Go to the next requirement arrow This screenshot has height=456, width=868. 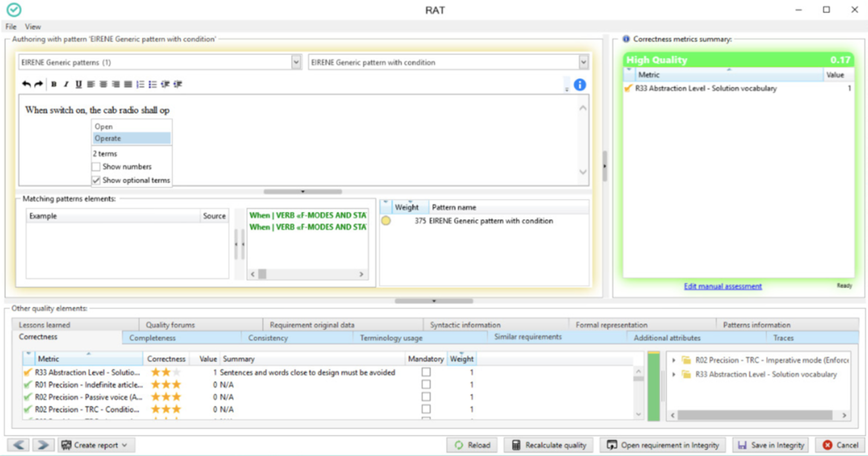pos(43,445)
